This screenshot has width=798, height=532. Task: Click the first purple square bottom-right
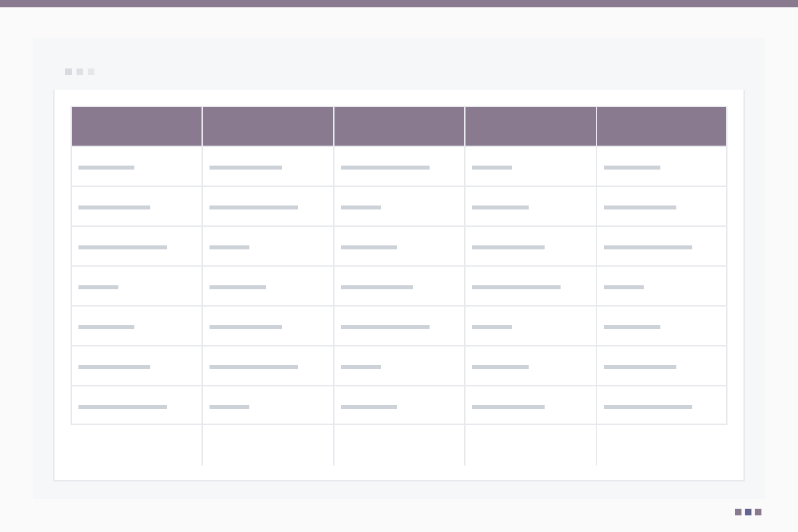(x=738, y=512)
